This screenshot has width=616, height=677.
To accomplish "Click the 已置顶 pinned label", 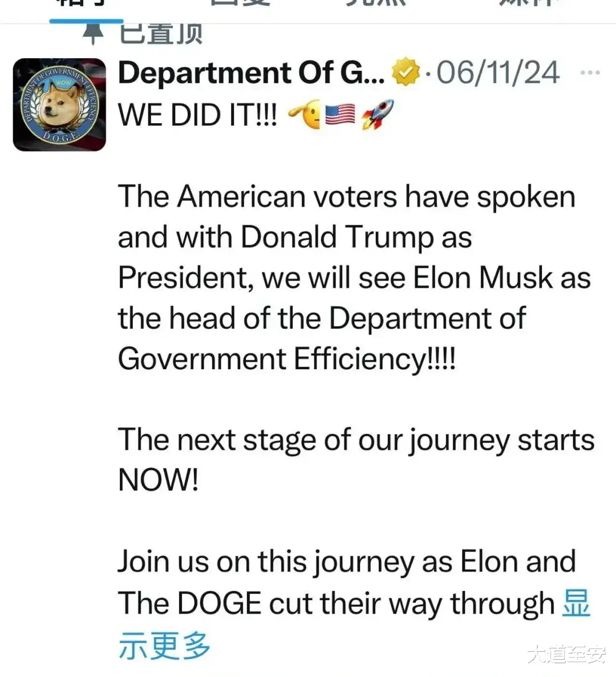I will (161, 34).
